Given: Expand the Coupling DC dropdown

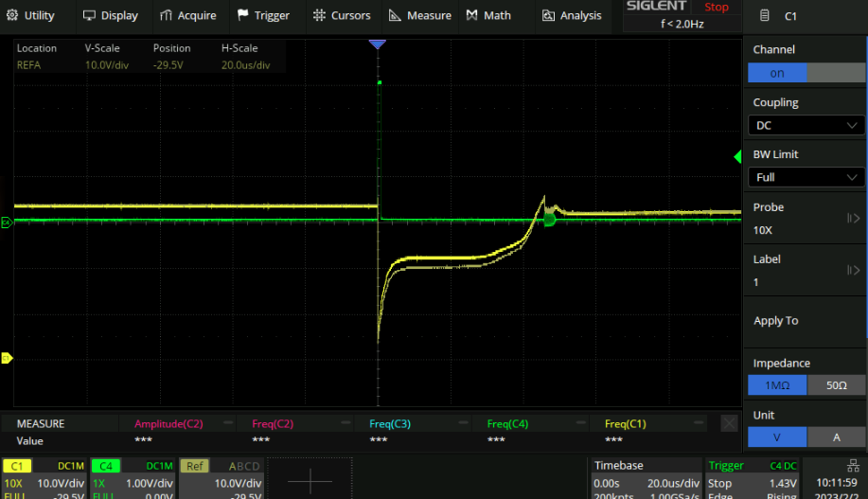Looking at the screenshot, I should click(x=806, y=125).
